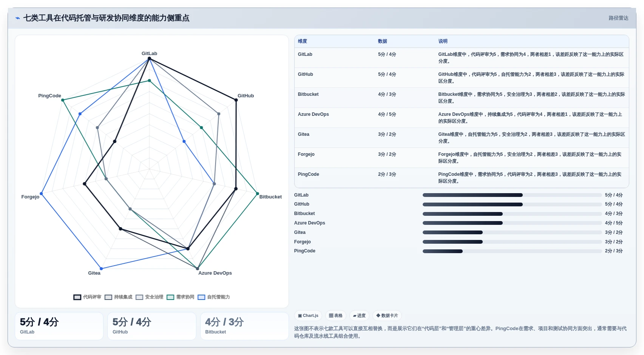Viewport: 644px width, 355px height.
Task: Click the Chart.js tag chip
Action: [x=308, y=316]
